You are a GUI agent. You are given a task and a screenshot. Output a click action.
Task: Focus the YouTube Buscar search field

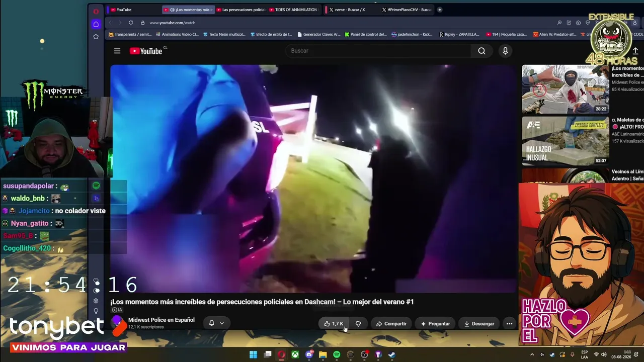click(378, 51)
